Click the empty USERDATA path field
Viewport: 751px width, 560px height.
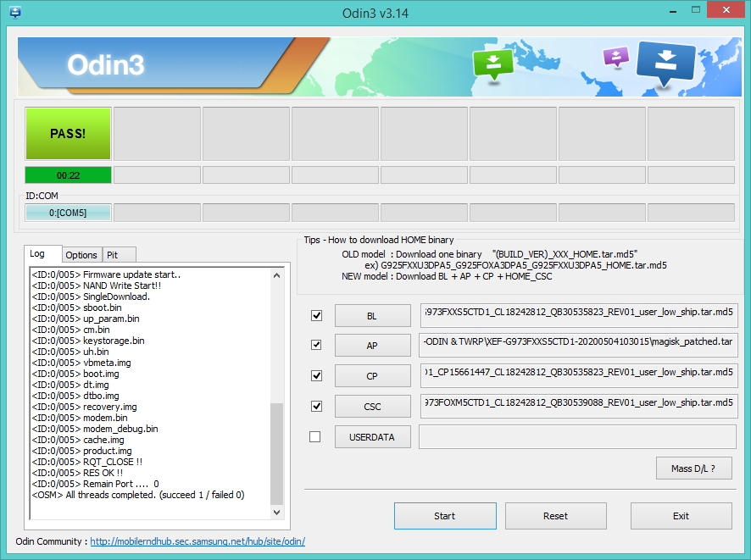pyautogui.click(x=577, y=436)
